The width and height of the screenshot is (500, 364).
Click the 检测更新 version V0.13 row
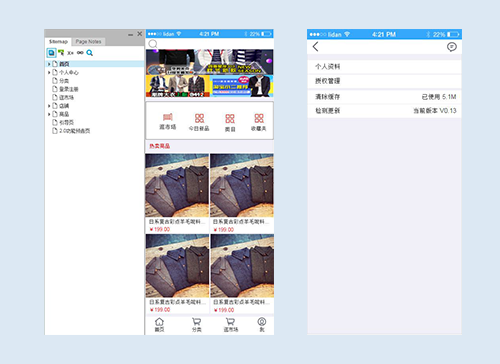click(x=384, y=111)
